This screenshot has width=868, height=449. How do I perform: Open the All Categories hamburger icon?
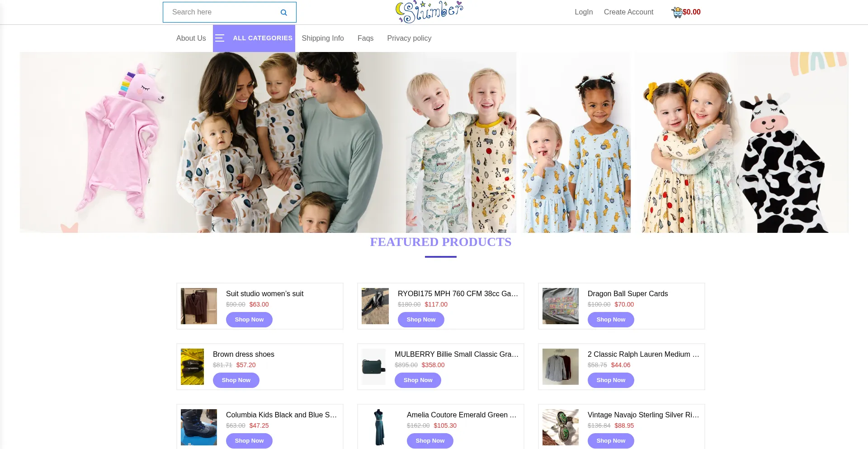pyautogui.click(x=220, y=38)
